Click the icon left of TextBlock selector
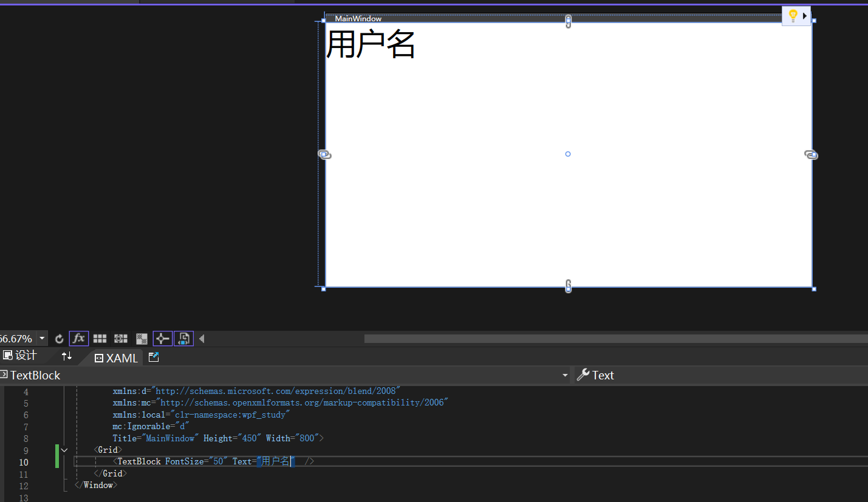The width and height of the screenshot is (868, 502). click(4, 375)
